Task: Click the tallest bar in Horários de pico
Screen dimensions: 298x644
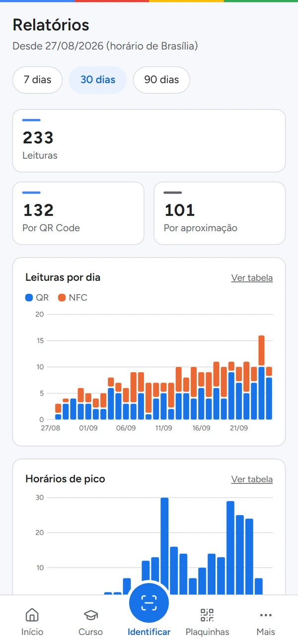Action: pyautogui.click(x=164, y=546)
